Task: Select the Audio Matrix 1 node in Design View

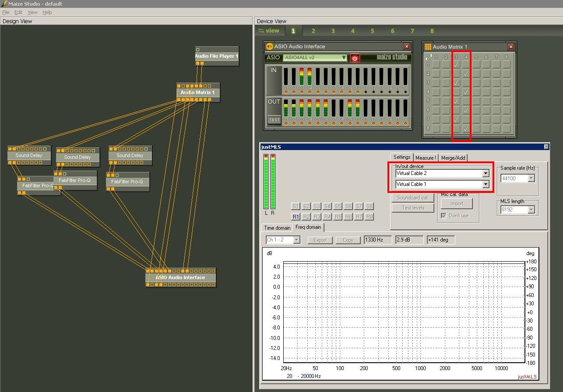Action: 198,92
